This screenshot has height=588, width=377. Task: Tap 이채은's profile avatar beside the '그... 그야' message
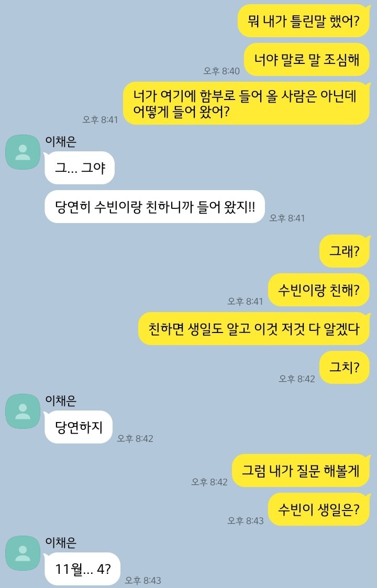click(23, 152)
